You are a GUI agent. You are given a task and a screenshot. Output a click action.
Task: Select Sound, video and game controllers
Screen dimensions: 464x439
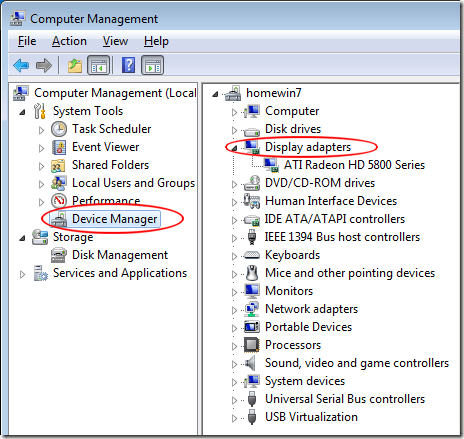(x=357, y=363)
